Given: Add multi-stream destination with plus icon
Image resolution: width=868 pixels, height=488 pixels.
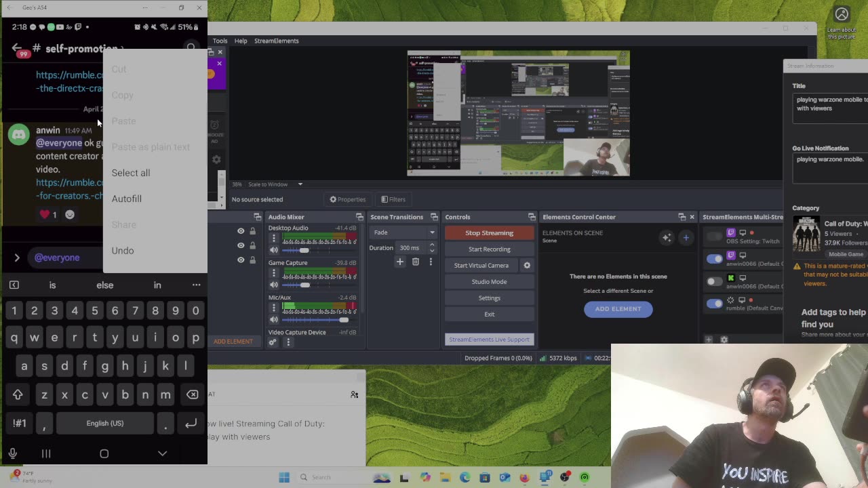Looking at the screenshot, I should pyautogui.click(x=709, y=340).
